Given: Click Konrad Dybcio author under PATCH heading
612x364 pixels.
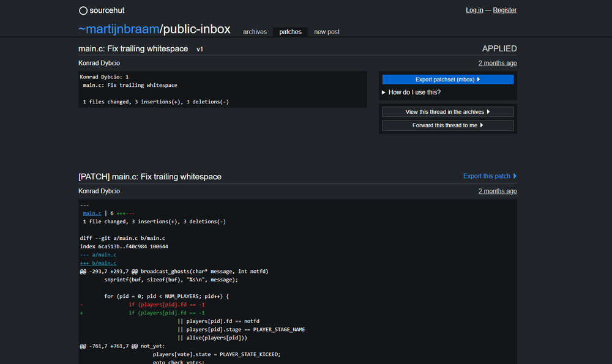Looking at the screenshot, I should click(99, 191).
